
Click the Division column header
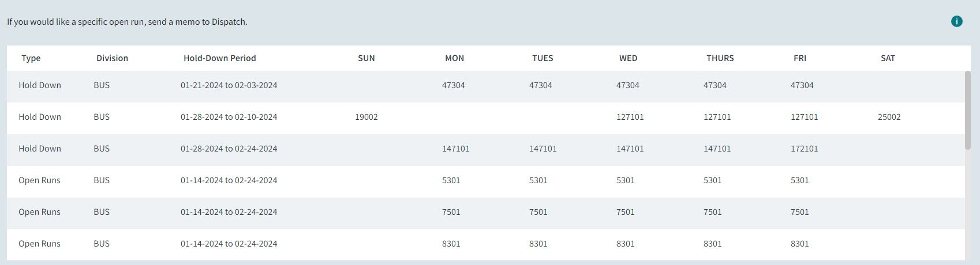point(112,58)
